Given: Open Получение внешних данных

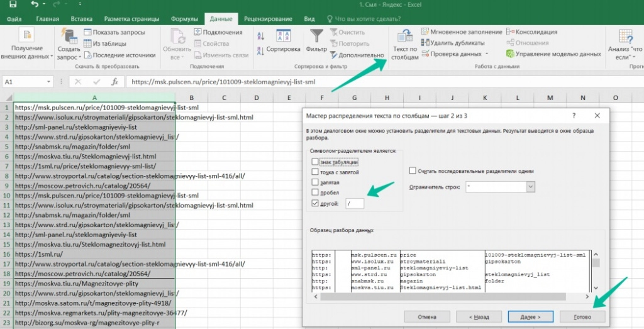Looking at the screenshot, I should click(26, 45).
